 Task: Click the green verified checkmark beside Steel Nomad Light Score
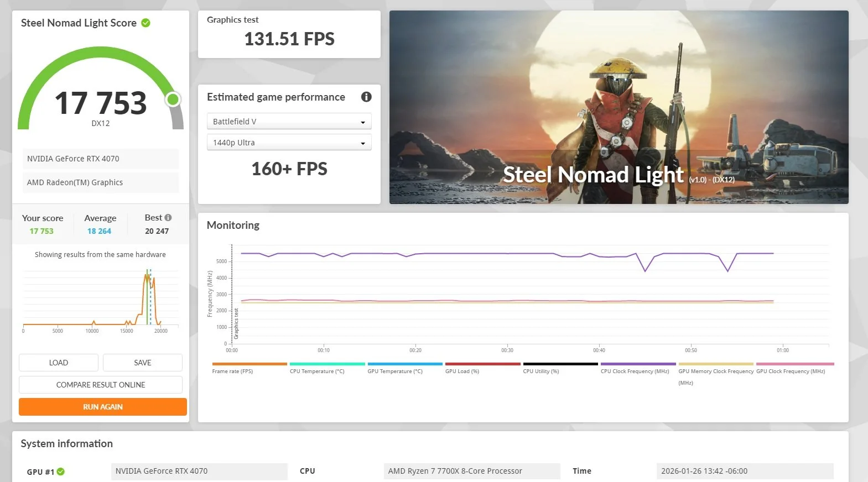[146, 23]
